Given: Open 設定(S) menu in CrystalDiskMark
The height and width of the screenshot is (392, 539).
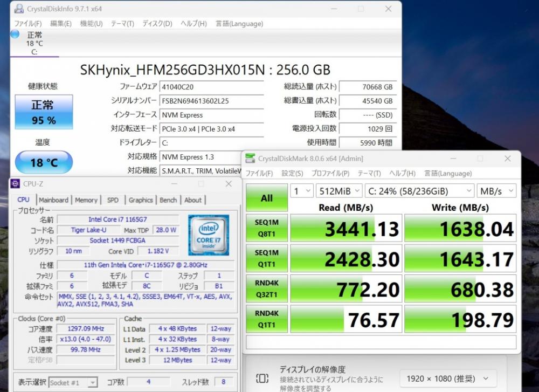Looking at the screenshot, I should pos(292,173).
